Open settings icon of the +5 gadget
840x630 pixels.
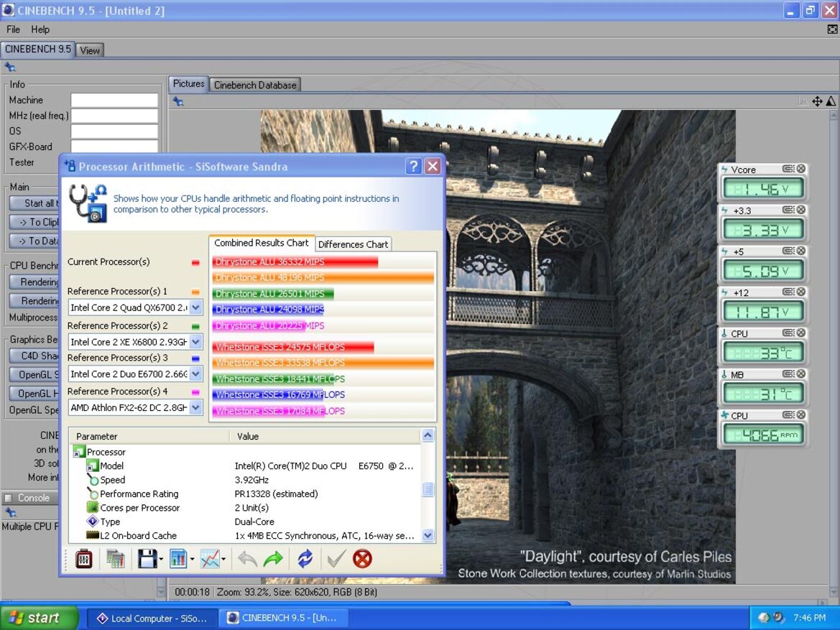point(788,251)
